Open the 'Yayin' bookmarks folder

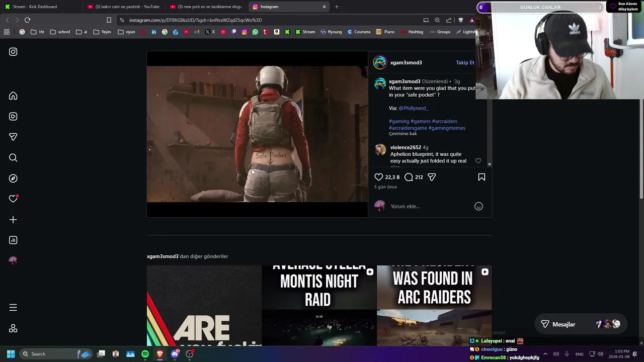coord(102,32)
